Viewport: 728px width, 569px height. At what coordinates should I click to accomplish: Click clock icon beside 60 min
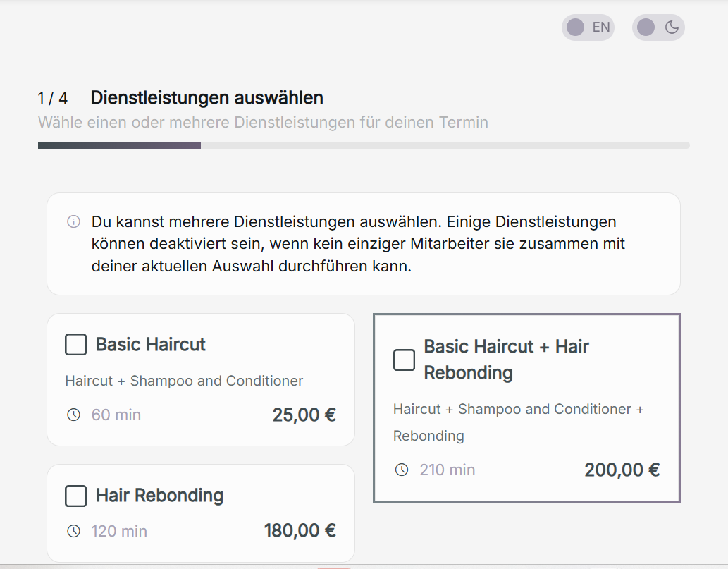(73, 415)
